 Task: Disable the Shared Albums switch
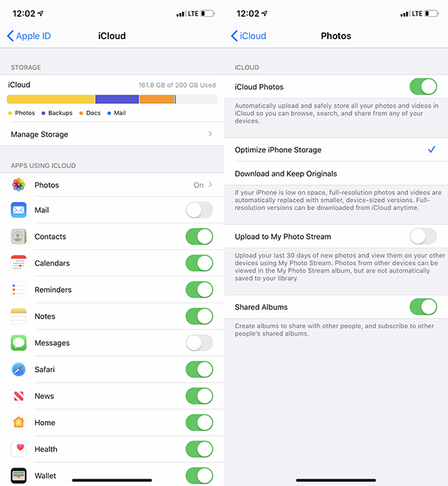[423, 307]
